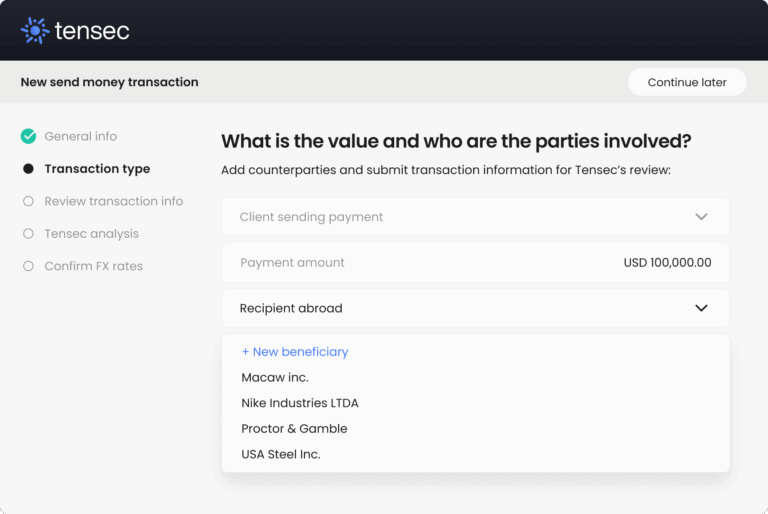Click the Continue later button

coord(687,82)
